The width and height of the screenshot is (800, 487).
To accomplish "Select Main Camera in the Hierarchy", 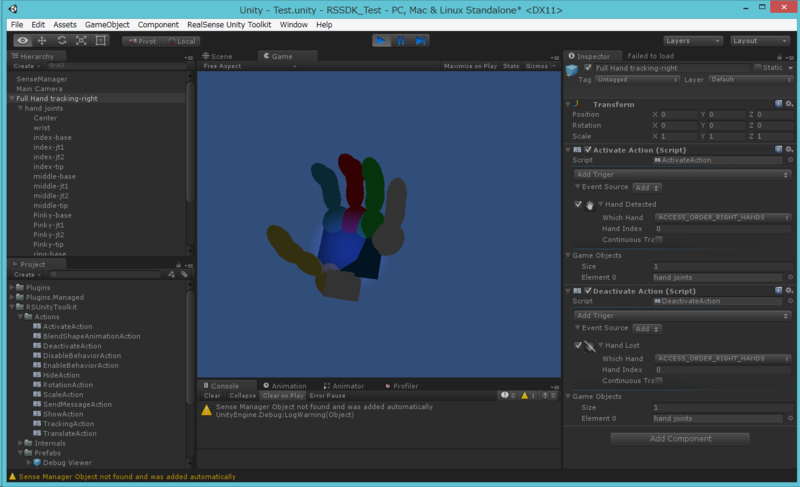I will [x=39, y=89].
